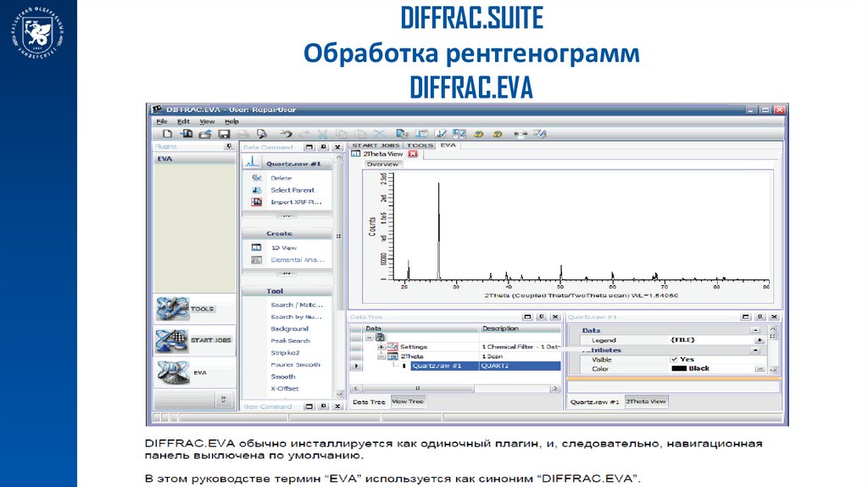Click the second yellow round toolbar icon
Image resolution: width=868 pixels, height=487 pixels.
(497, 133)
